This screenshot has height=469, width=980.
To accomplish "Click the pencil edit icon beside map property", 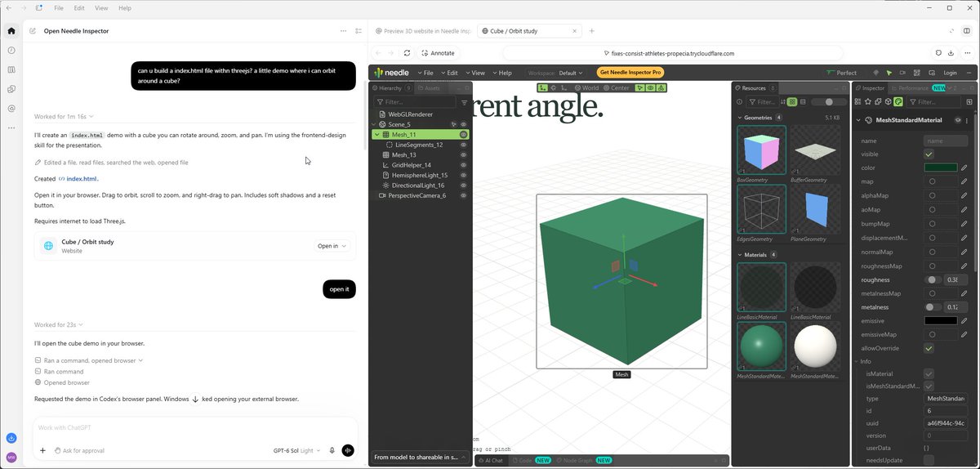I will click(964, 182).
